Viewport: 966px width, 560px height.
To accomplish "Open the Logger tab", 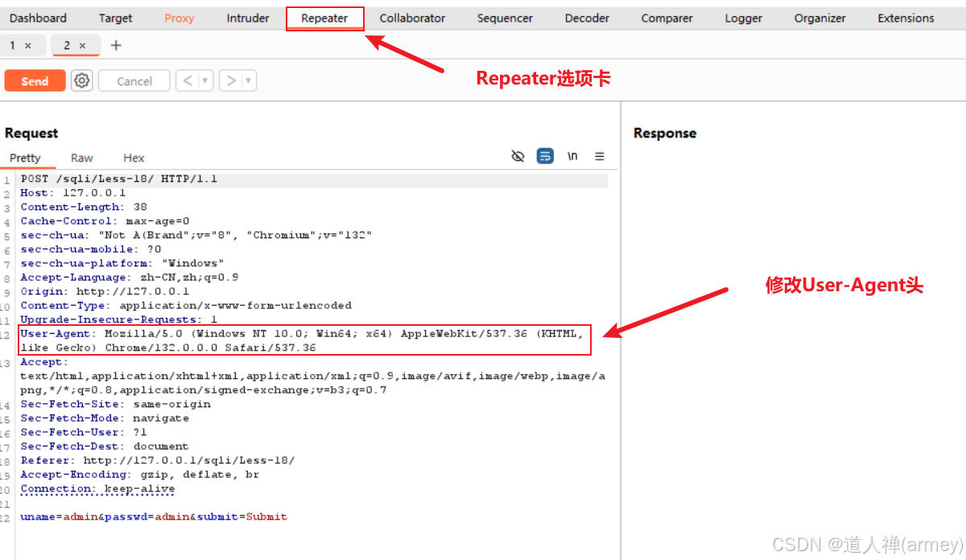I will click(743, 19).
